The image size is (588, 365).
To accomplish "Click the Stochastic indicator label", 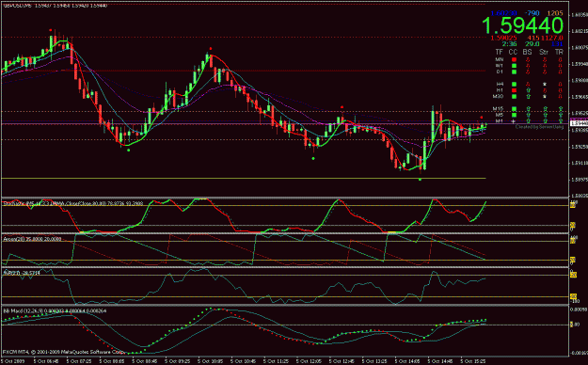I will tap(73, 203).
